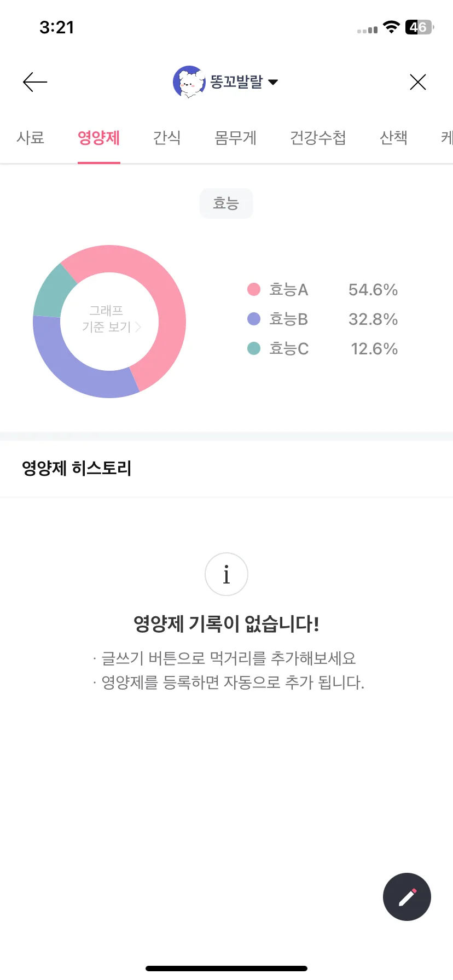Tap the 영양제 히스토리 heading
The height and width of the screenshot is (980, 453).
77,468
